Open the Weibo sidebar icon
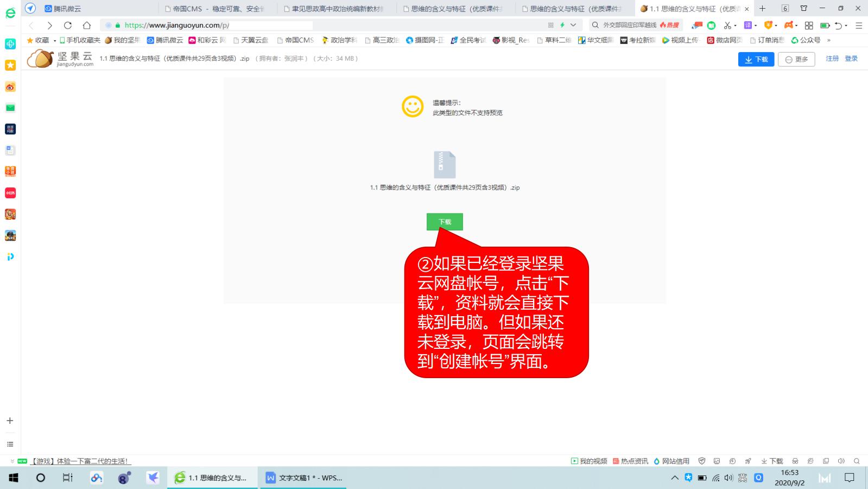868x489 pixels. (10, 86)
